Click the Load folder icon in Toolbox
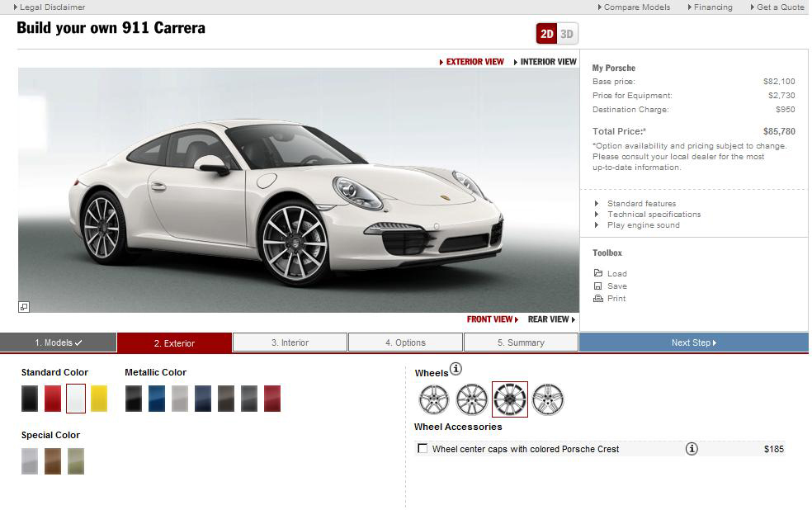 pyautogui.click(x=598, y=273)
